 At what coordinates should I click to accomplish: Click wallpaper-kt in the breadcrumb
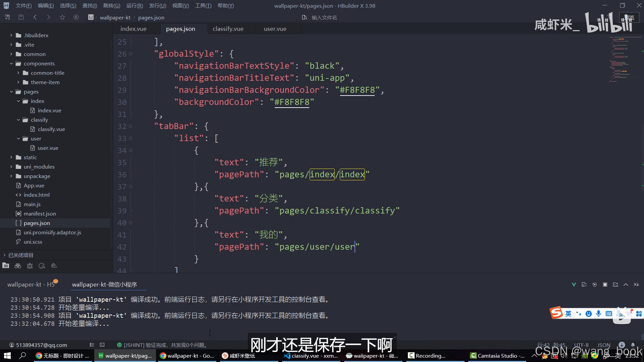115,17
